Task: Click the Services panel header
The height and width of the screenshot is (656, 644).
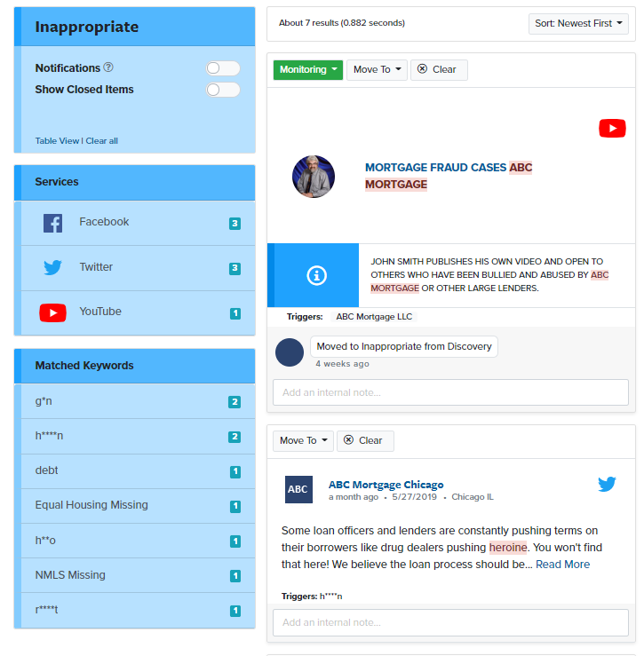Action: [135, 182]
